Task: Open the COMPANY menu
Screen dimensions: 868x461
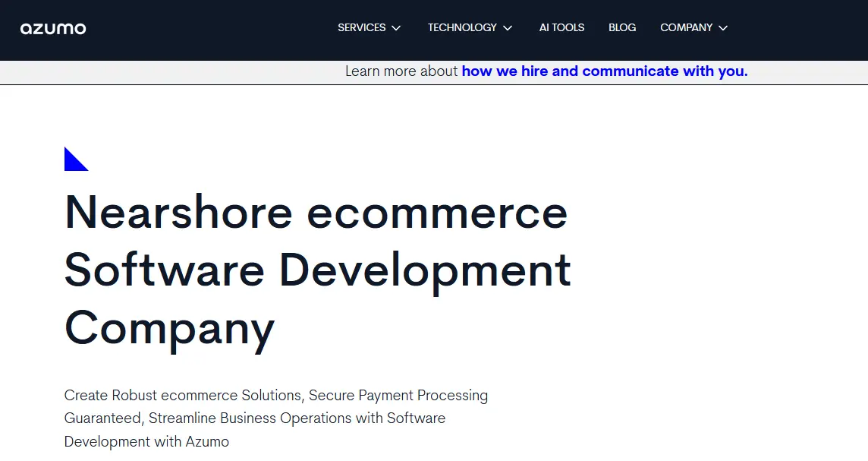Action: click(x=686, y=27)
